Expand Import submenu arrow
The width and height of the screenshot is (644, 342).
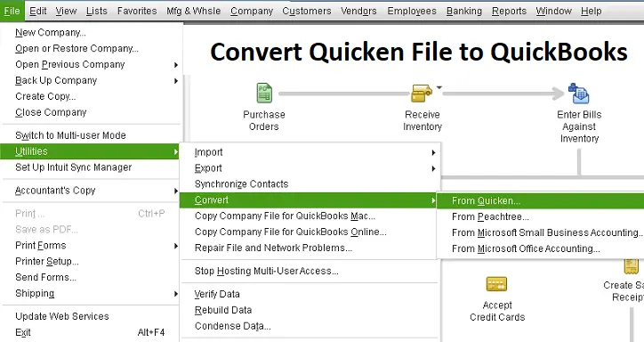[433, 153]
